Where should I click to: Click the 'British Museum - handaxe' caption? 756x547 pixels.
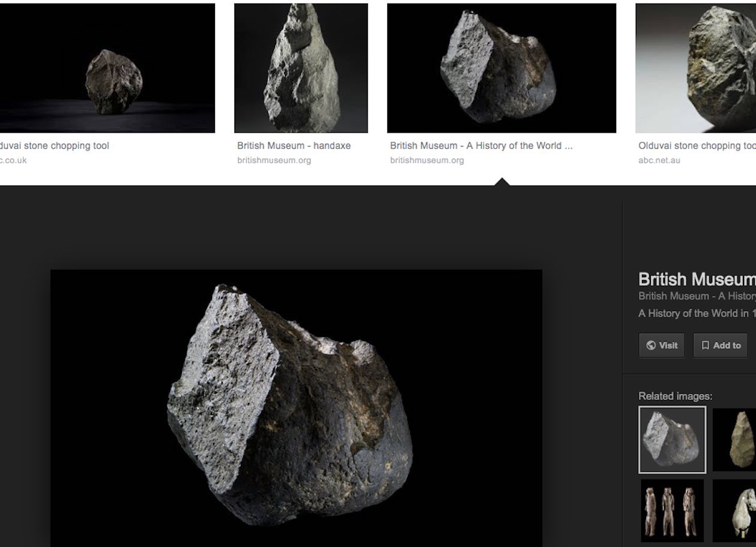pyautogui.click(x=294, y=146)
